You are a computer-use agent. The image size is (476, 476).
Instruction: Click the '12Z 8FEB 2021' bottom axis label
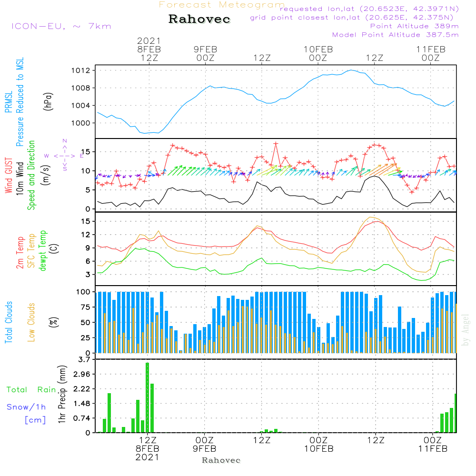(148, 449)
